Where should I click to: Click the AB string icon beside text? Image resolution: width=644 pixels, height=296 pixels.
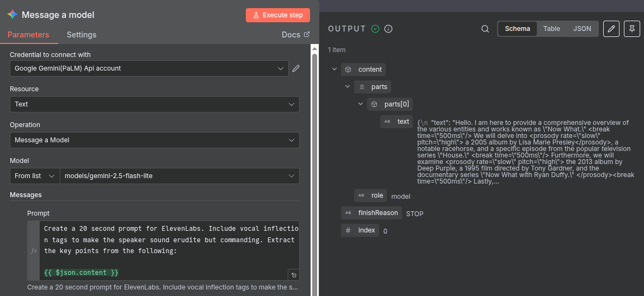[387, 121]
